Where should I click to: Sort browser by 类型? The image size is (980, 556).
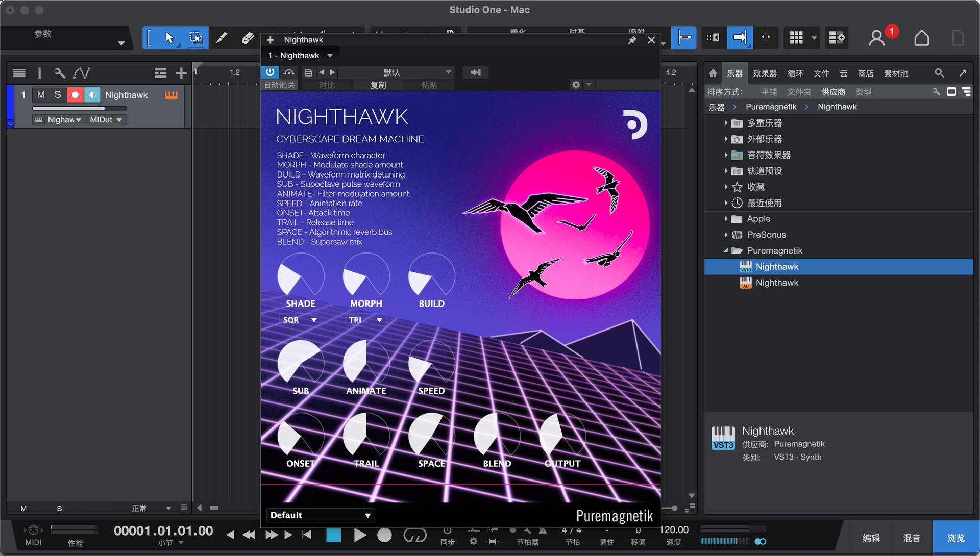(864, 92)
